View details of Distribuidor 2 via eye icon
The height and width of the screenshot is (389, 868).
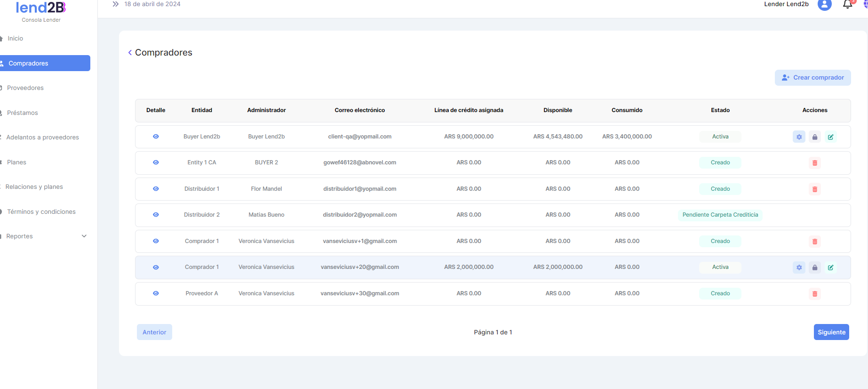tap(156, 215)
